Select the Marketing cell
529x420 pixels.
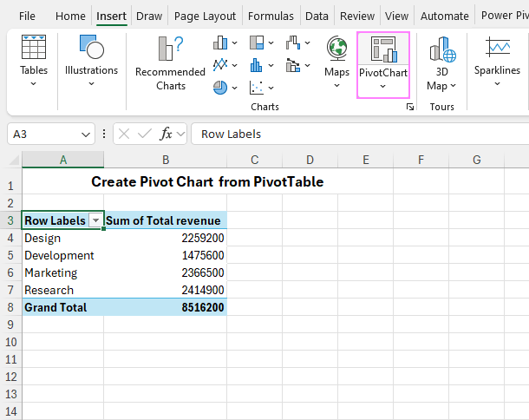[63, 272]
